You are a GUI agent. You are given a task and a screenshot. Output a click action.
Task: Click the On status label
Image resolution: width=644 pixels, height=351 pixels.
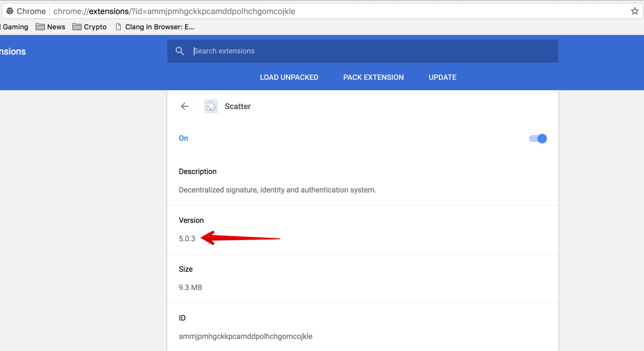183,138
